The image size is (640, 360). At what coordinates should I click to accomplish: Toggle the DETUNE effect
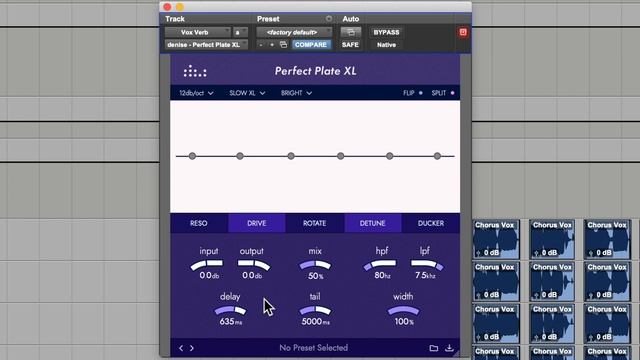point(373,223)
